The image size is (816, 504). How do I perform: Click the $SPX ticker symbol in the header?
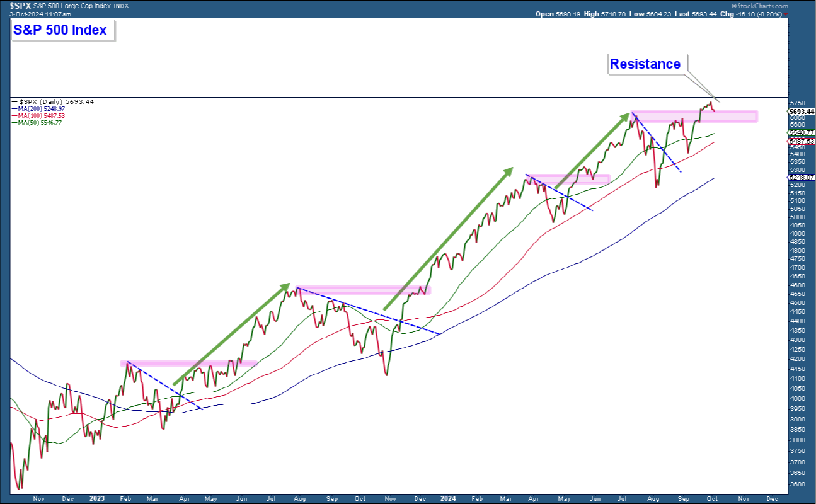coord(20,4)
